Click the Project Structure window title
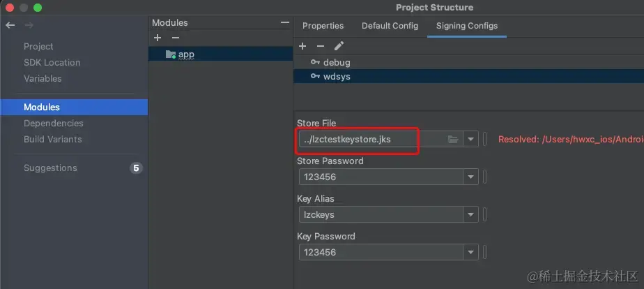The width and height of the screenshot is (644, 289). [434, 8]
